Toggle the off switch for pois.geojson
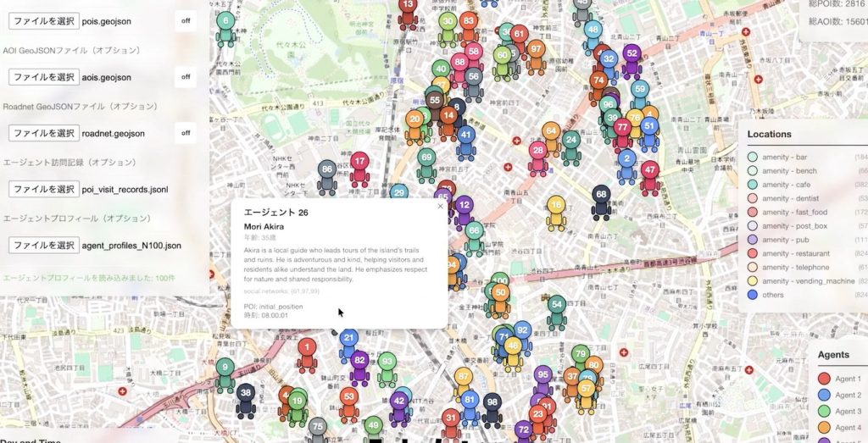 pyautogui.click(x=186, y=21)
